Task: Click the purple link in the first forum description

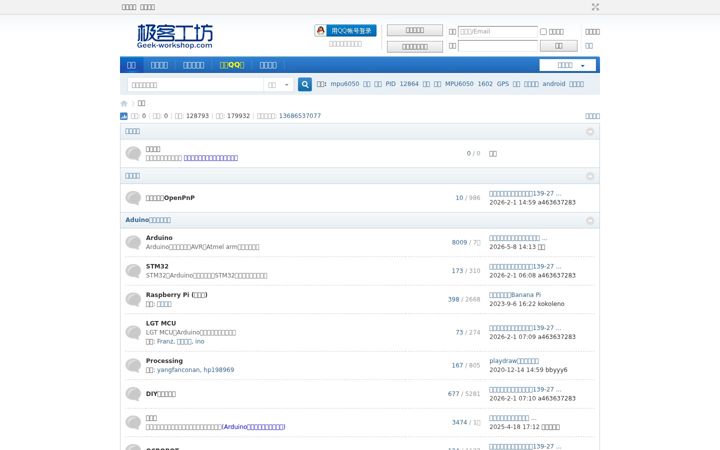Action: click(x=211, y=158)
